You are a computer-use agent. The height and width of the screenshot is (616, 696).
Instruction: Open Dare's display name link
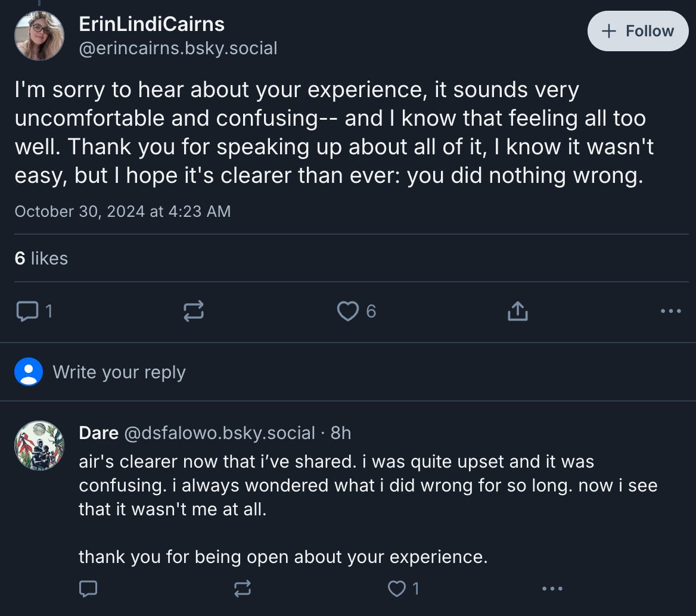coord(98,433)
